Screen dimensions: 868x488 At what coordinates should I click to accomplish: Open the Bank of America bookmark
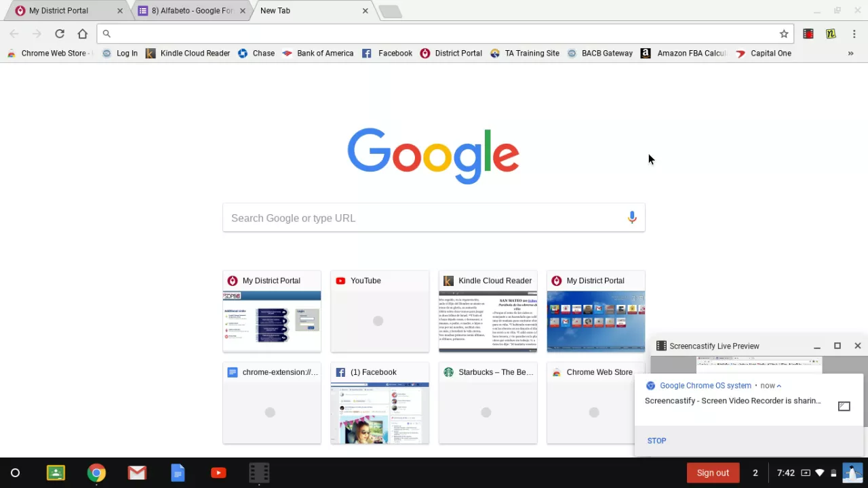(318, 53)
